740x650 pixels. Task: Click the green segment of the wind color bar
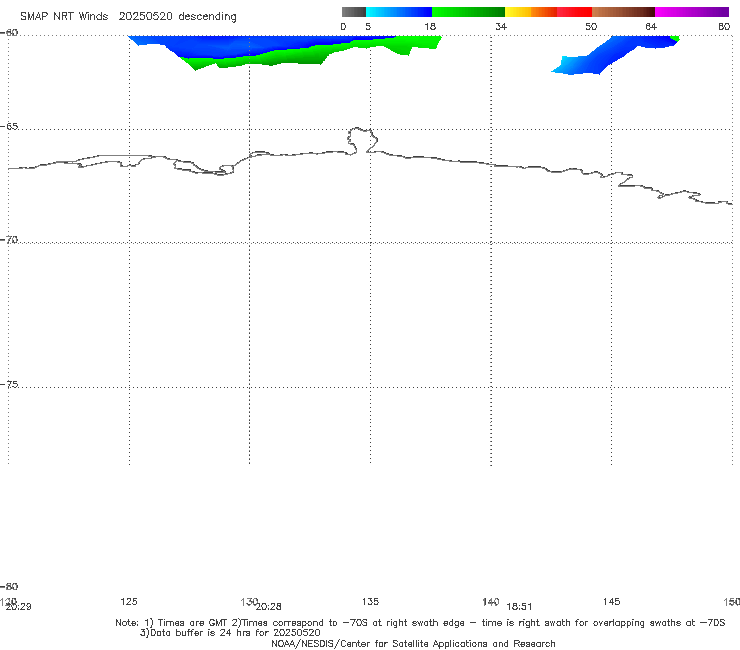468,12
